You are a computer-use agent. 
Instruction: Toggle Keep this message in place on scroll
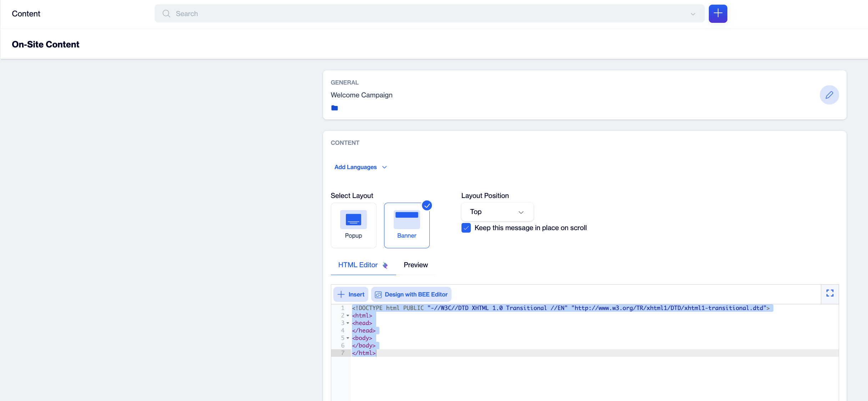[x=466, y=228]
